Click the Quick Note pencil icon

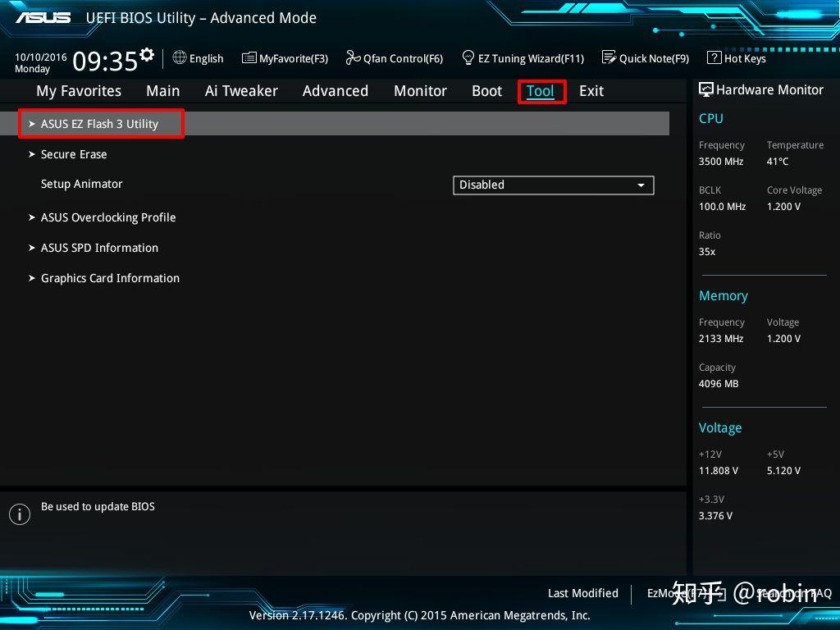click(609, 57)
